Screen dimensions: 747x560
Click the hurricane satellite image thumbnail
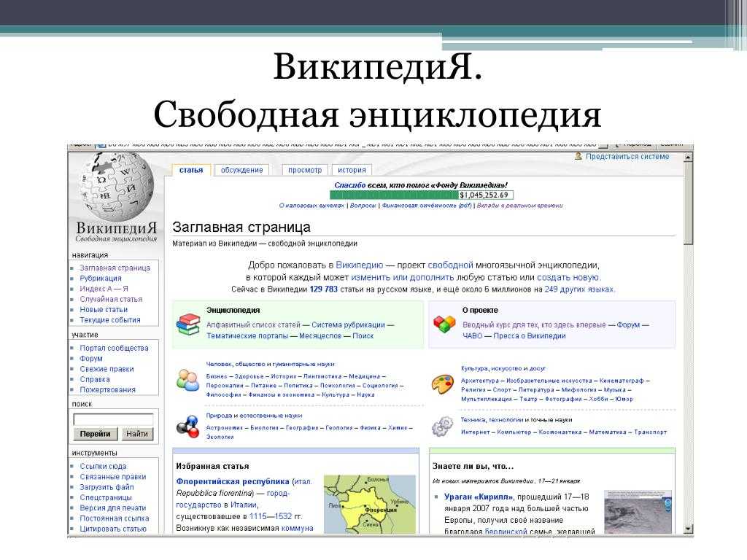point(638,512)
